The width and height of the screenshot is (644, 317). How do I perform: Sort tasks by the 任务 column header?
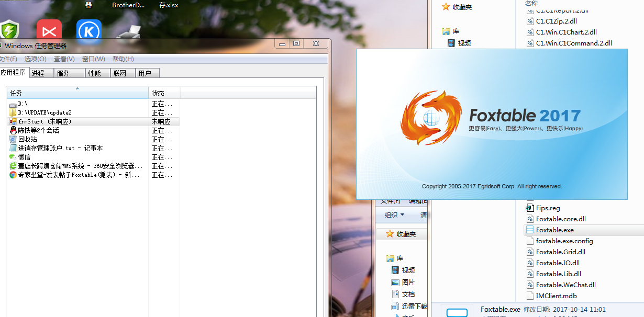click(x=77, y=93)
